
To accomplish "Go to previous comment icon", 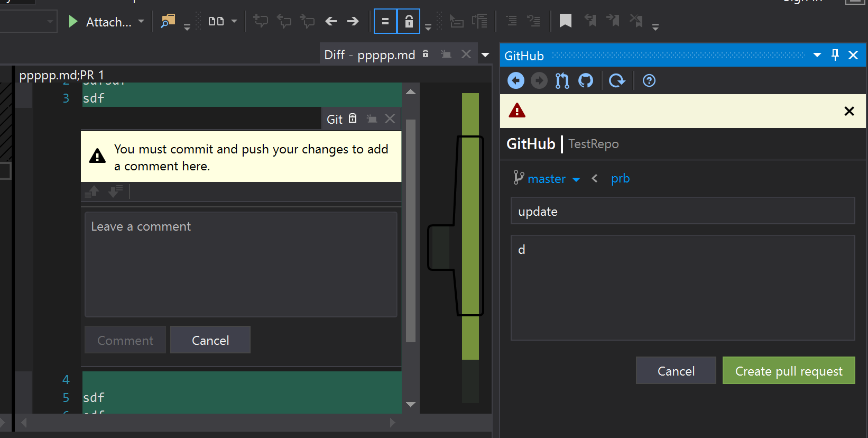I will (284, 21).
